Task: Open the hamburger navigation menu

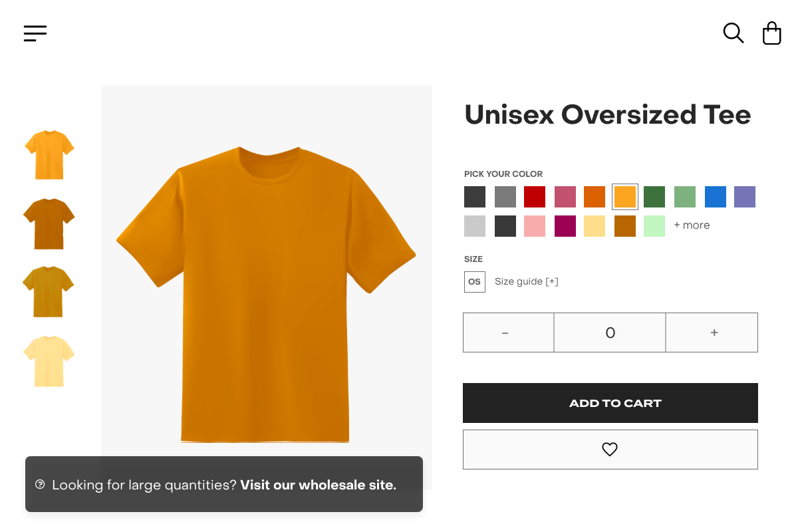Action: click(35, 33)
